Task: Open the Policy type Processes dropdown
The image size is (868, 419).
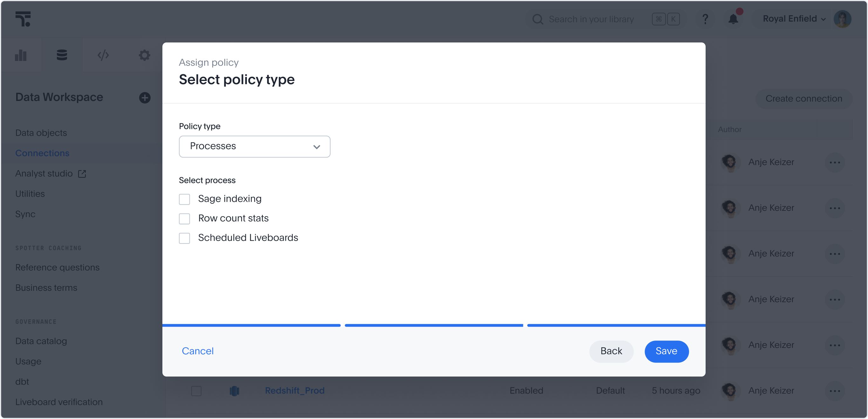Action: (255, 147)
